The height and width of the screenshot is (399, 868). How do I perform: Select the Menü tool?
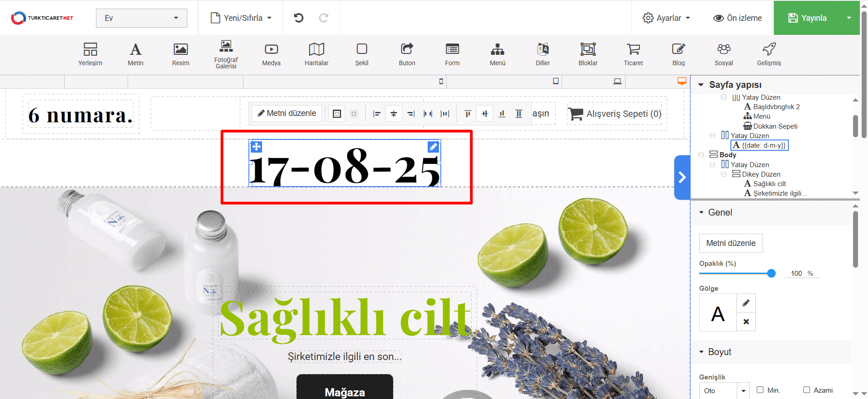497,54
